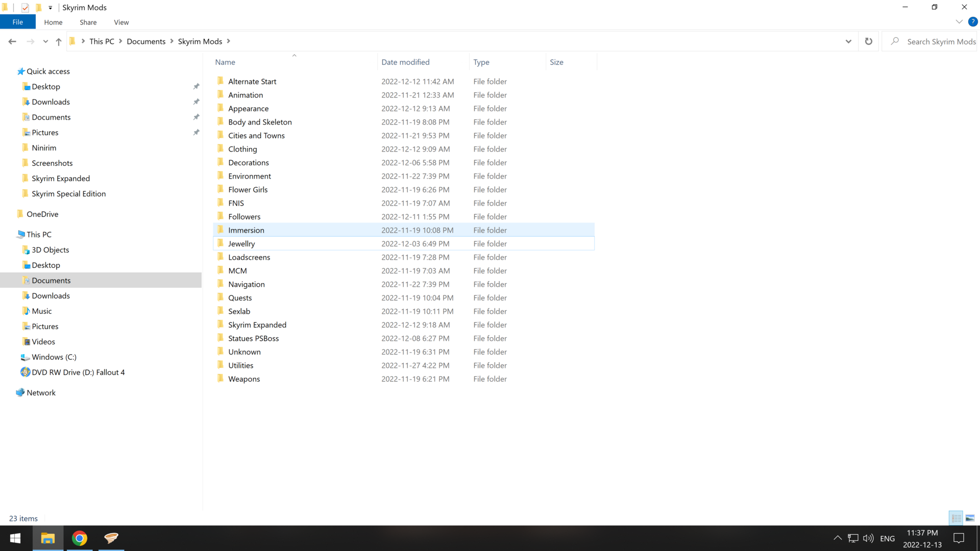980x551 pixels.
Task: Sort by Type column header
Action: [x=508, y=62]
